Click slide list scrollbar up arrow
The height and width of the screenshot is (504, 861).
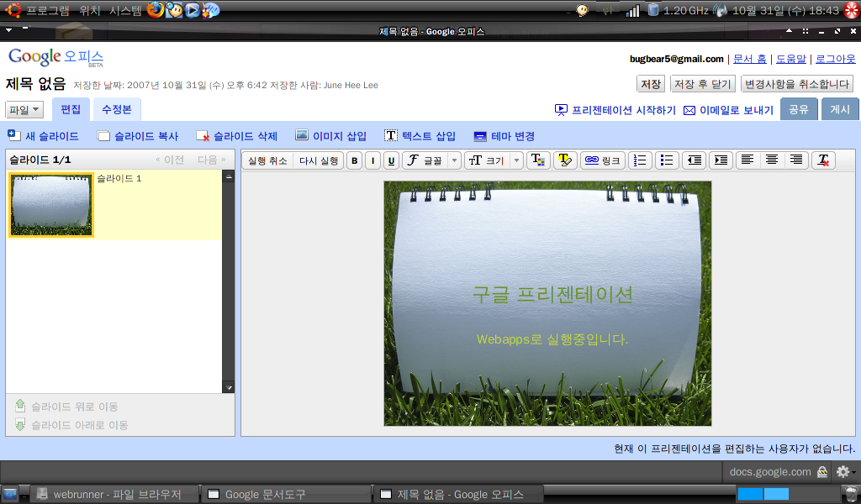[x=229, y=176]
